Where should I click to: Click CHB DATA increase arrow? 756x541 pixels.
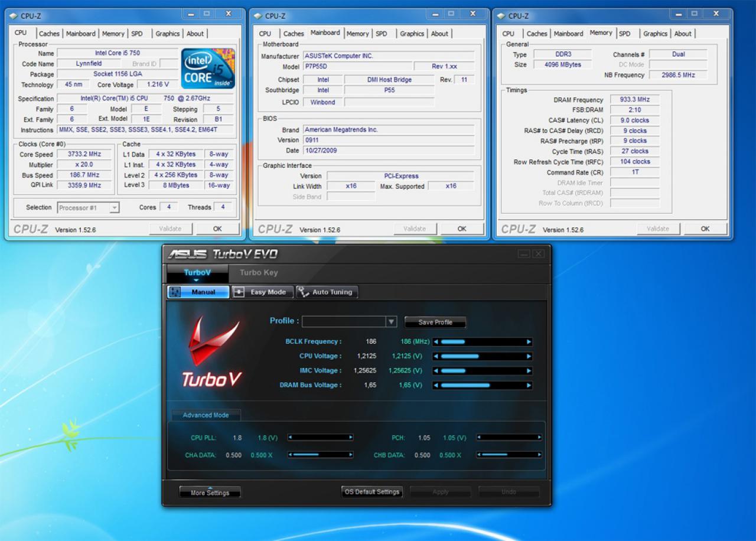pyautogui.click(x=539, y=455)
